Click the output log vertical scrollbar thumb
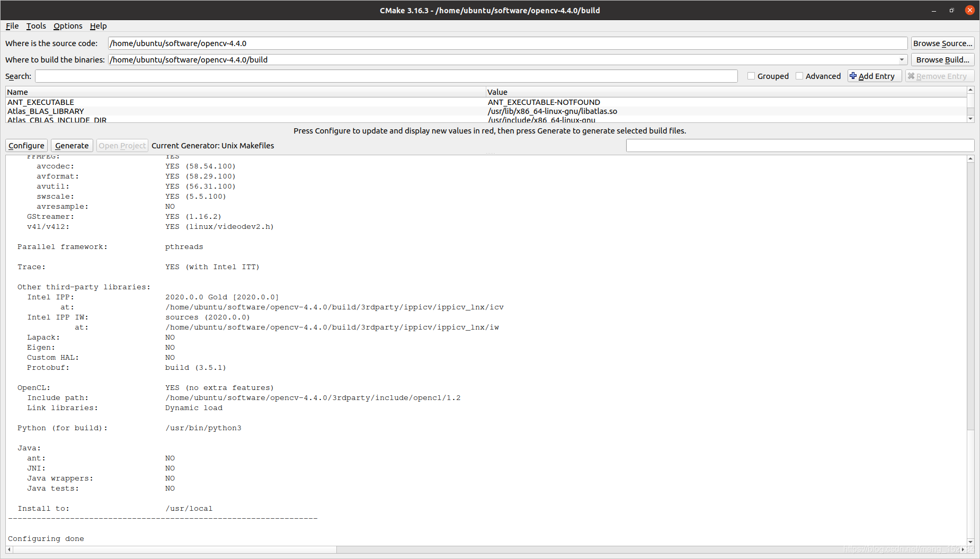The height and width of the screenshot is (559, 980). (970, 296)
